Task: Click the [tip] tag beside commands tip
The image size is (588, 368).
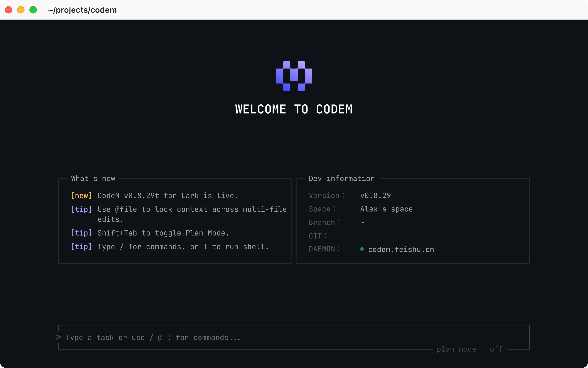Action: [81, 247]
